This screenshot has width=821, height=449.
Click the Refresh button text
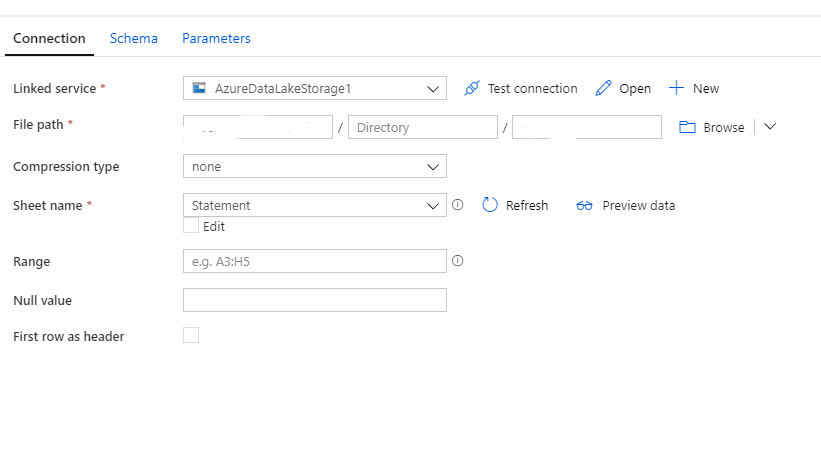[527, 205]
